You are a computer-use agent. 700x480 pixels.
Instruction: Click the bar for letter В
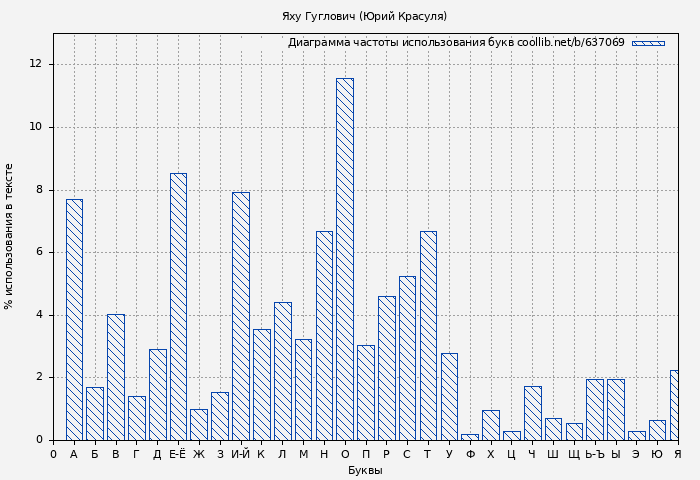click(116, 377)
